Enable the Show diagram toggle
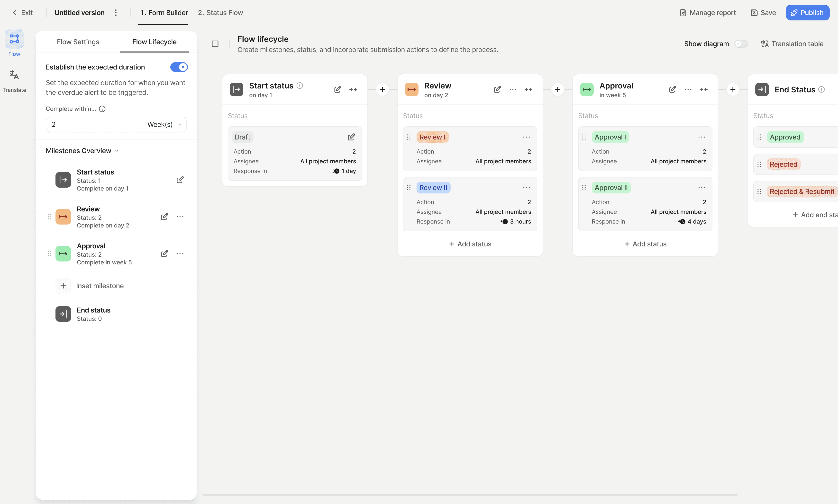Viewport: 838px width, 504px height. coord(741,44)
